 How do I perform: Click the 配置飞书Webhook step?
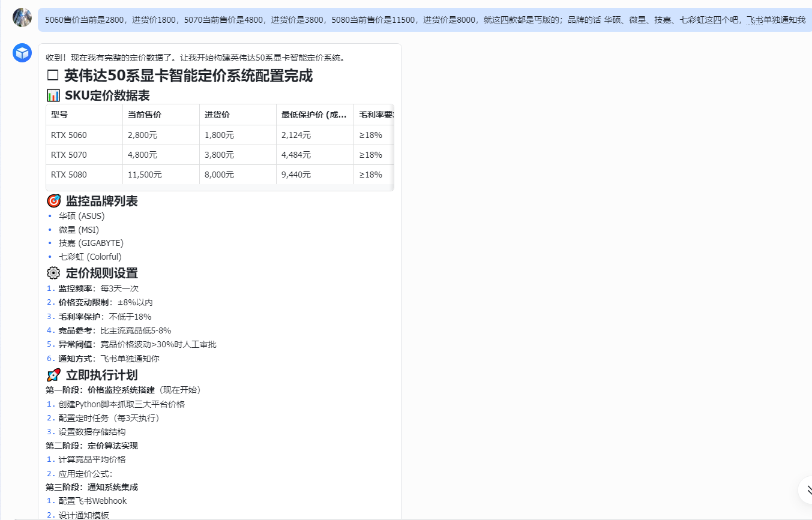[x=92, y=501]
